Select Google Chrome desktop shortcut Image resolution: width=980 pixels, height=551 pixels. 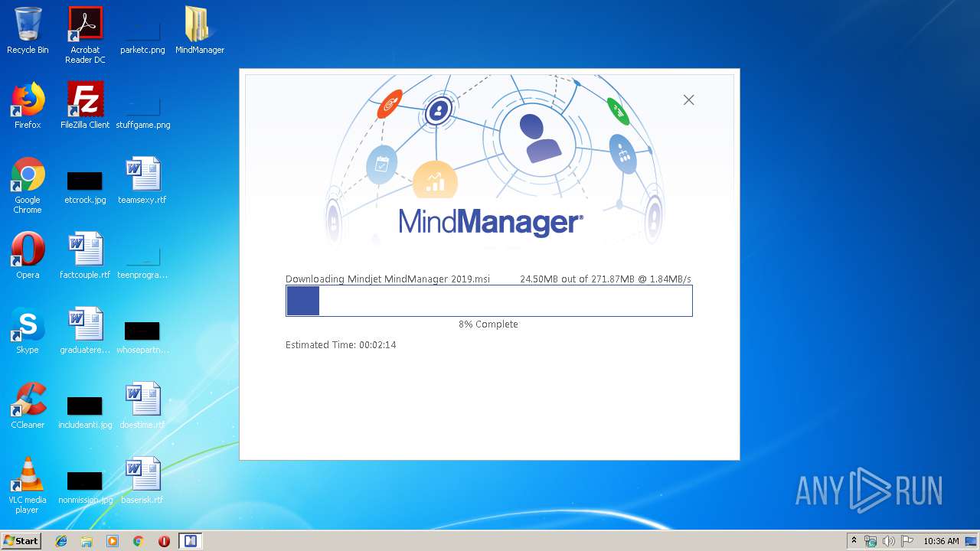[28, 186]
